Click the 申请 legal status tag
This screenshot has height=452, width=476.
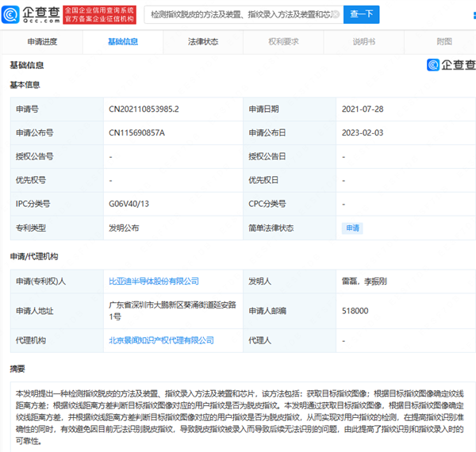pos(352,228)
